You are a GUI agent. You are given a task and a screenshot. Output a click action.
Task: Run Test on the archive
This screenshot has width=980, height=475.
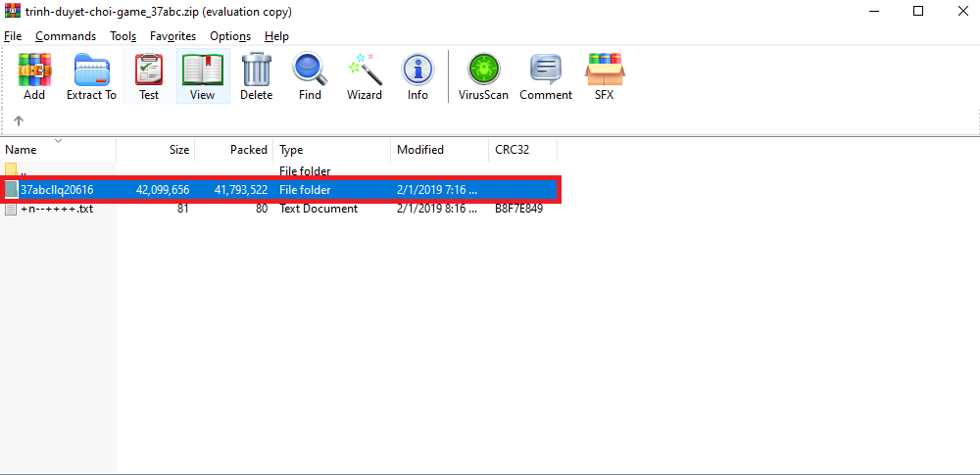(149, 76)
